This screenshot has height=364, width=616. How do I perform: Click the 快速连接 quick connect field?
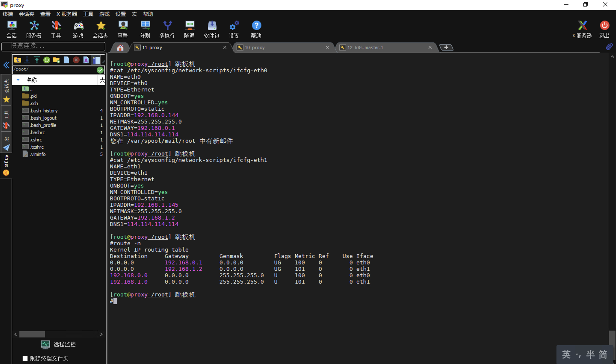(53, 46)
